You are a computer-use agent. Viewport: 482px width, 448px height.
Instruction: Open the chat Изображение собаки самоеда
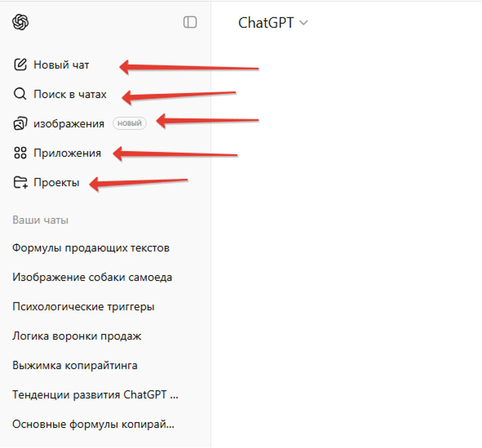[92, 277]
